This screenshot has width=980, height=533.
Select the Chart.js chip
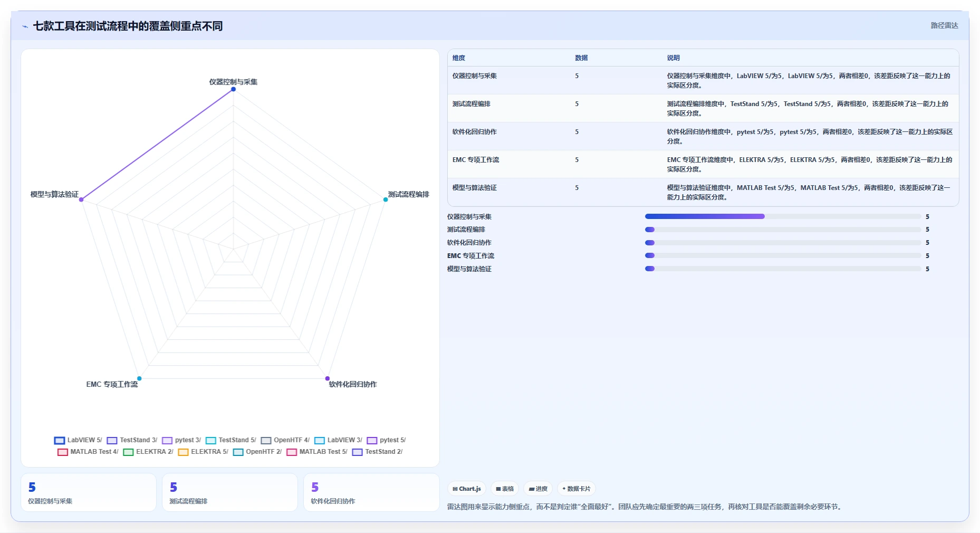coord(467,489)
